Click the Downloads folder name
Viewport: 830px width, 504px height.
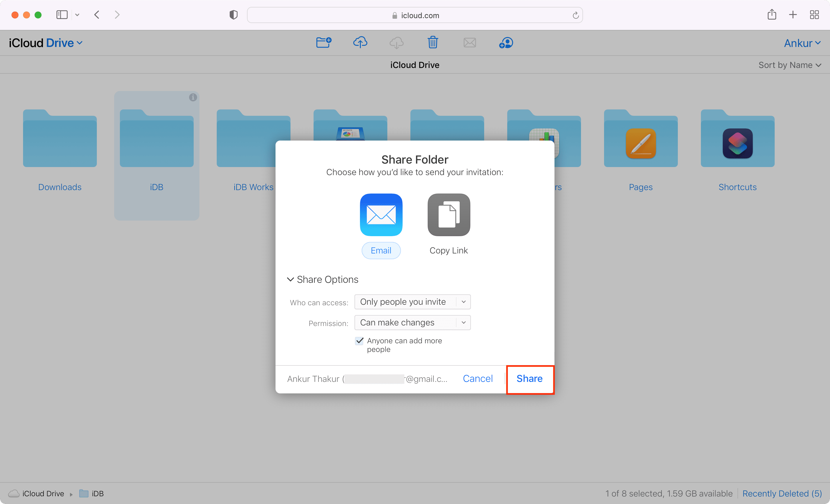click(x=60, y=187)
